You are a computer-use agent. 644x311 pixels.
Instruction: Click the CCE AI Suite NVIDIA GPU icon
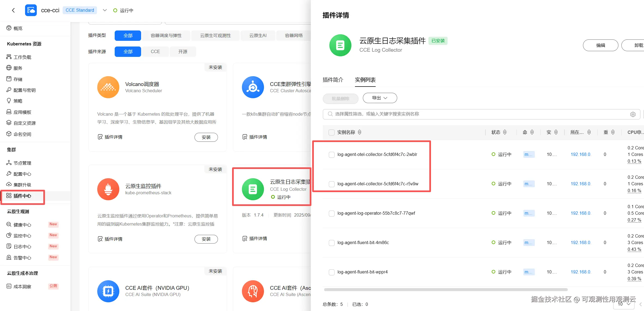pos(108,291)
